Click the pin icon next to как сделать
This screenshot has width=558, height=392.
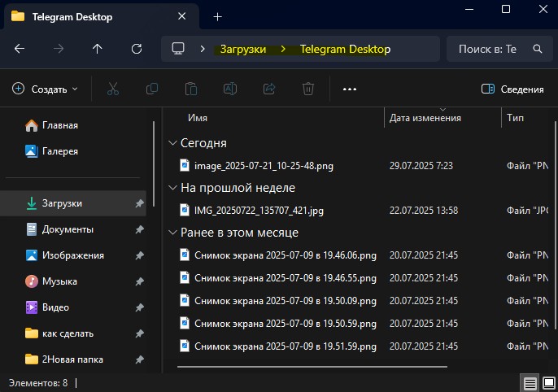[139, 333]
